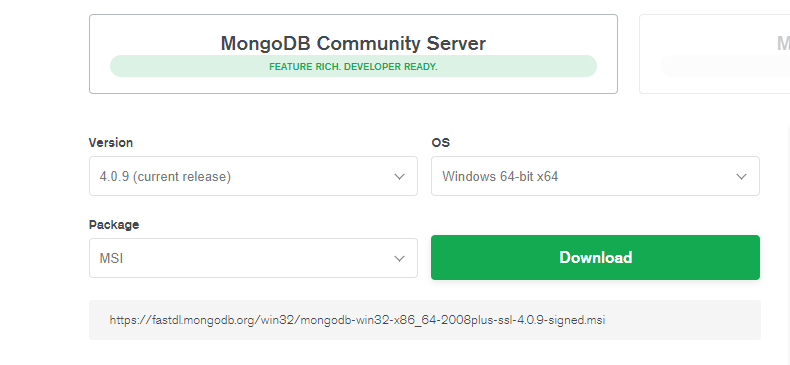Click the 'OS' field label
The image size is (790, 365).
441,143
